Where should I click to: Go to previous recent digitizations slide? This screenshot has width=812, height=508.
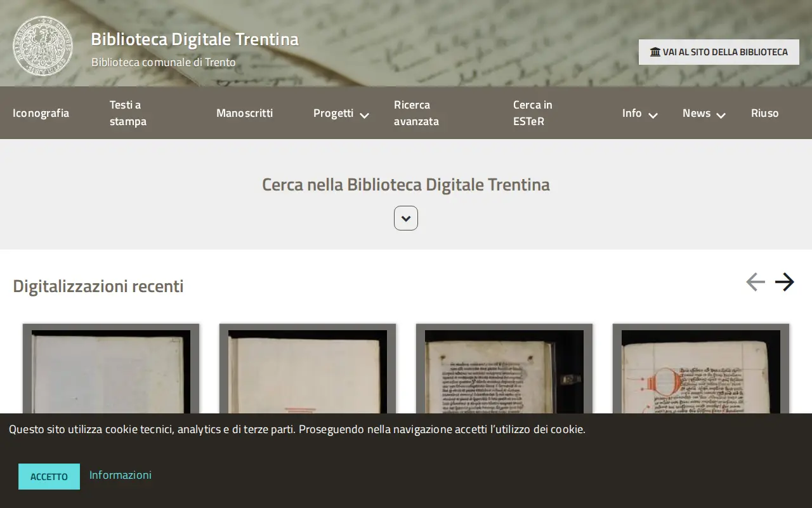point(755,282)
